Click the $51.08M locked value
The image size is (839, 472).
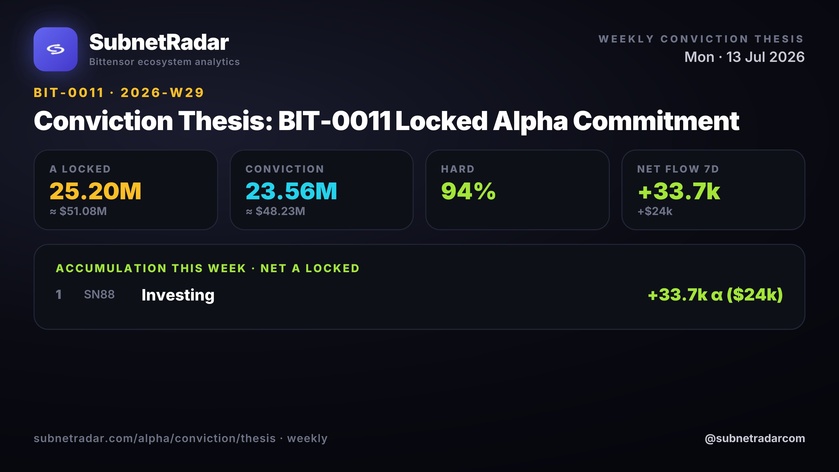tap(78, 211)
